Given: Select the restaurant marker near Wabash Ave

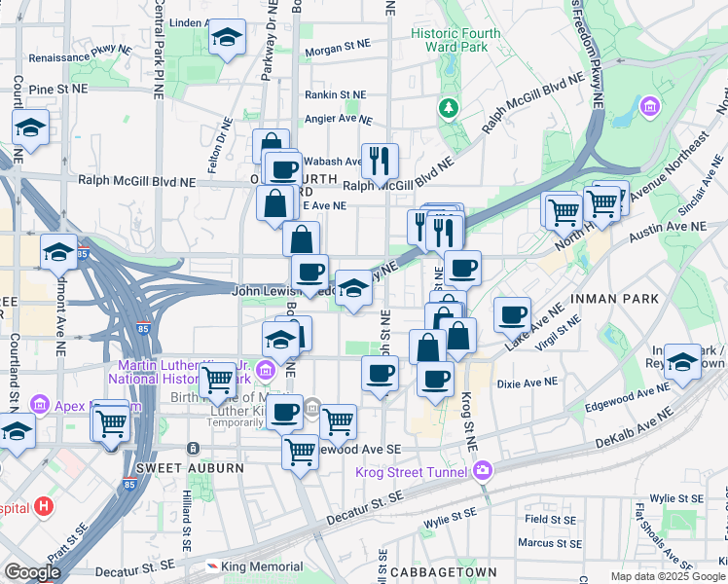Looking at the screenshot, I should (x=380, y=163).
